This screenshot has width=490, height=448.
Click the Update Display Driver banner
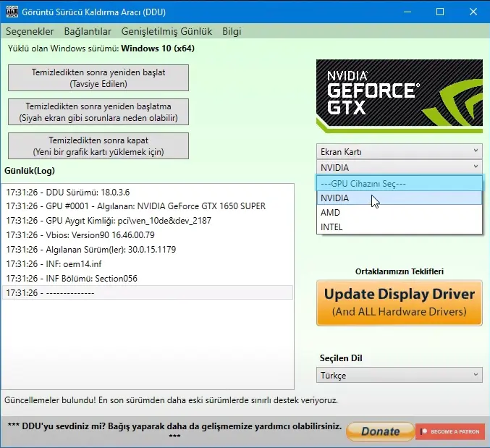[400, 303]
